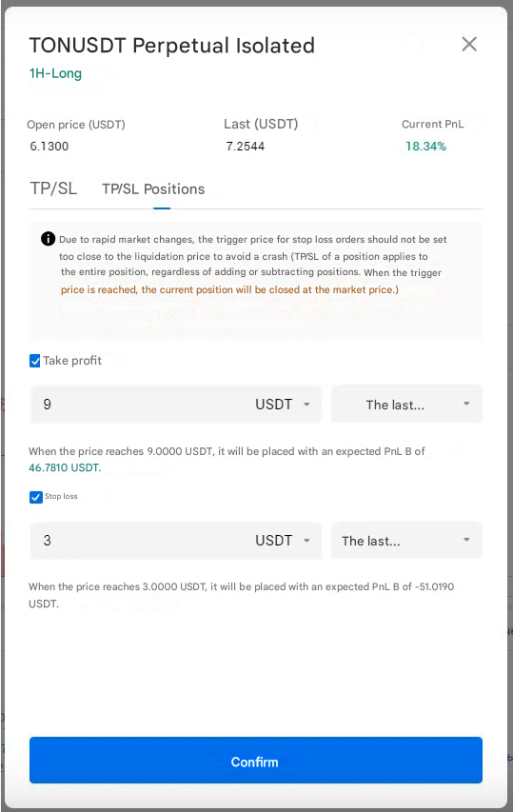Click the Take profit label text
Image resolution: width=513 pixels, height=812 pixels.
click(72, 361)
